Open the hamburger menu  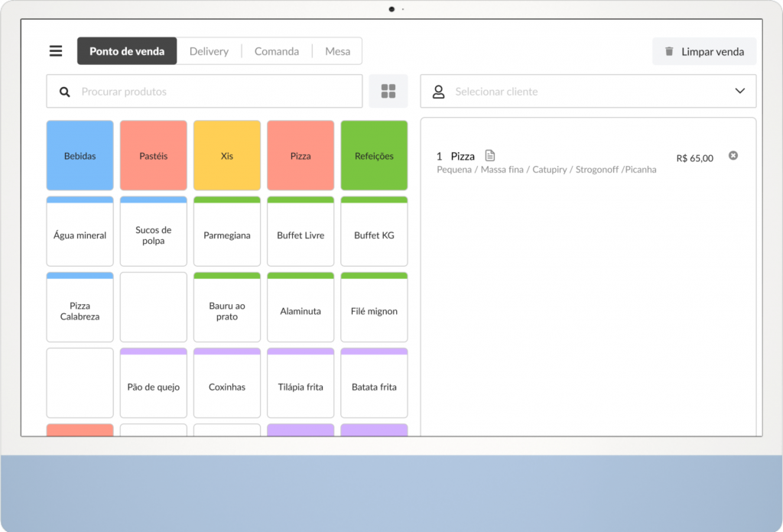tap(56, 51)
